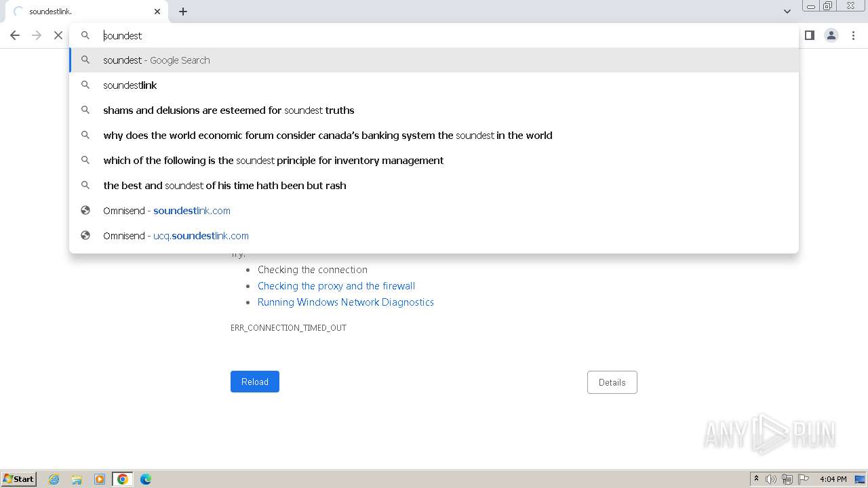This screenshot has width=868, height=488.
Task: Select the inventory management principle suggestion
Action: point(434,160)
